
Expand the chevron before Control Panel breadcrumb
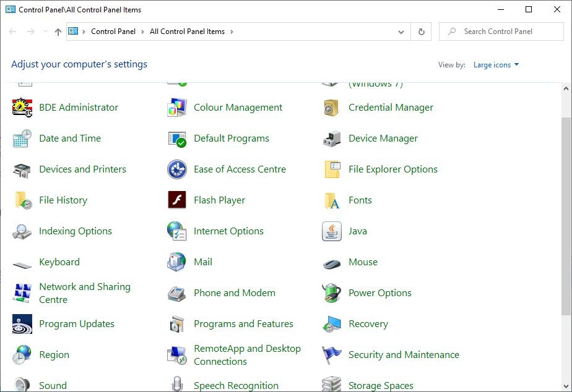point(84,32)
